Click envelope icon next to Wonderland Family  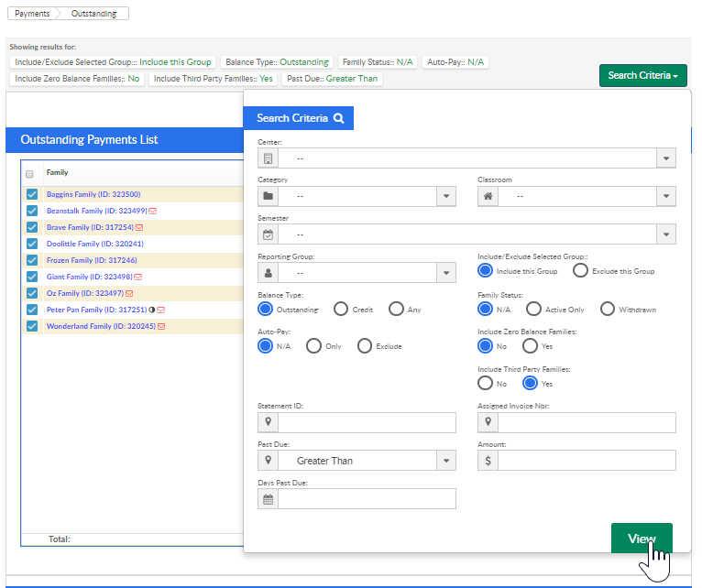tap(161, 326)
